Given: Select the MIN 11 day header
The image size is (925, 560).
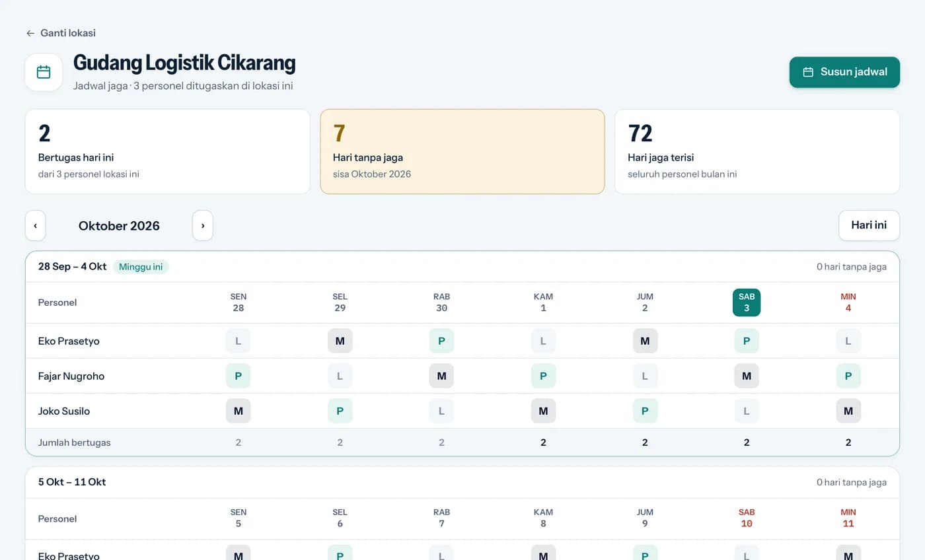Looking at the screenshot, I should [848, 518].
